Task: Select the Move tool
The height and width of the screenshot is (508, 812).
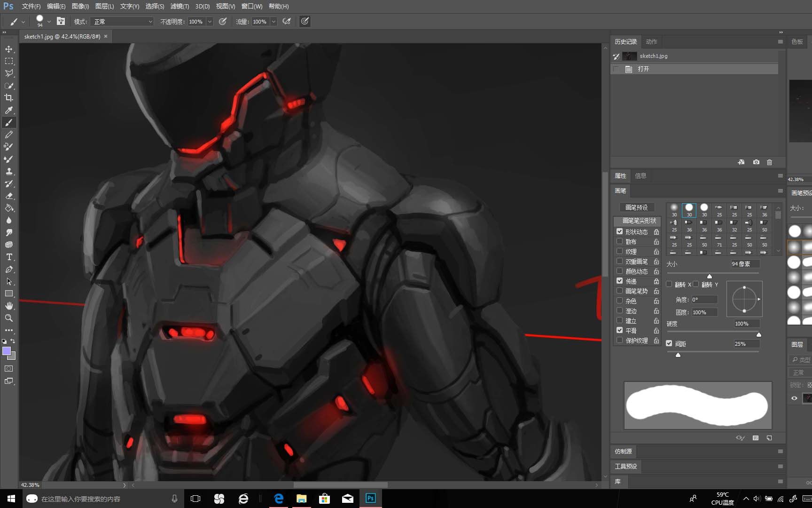Action: [9, 49]
